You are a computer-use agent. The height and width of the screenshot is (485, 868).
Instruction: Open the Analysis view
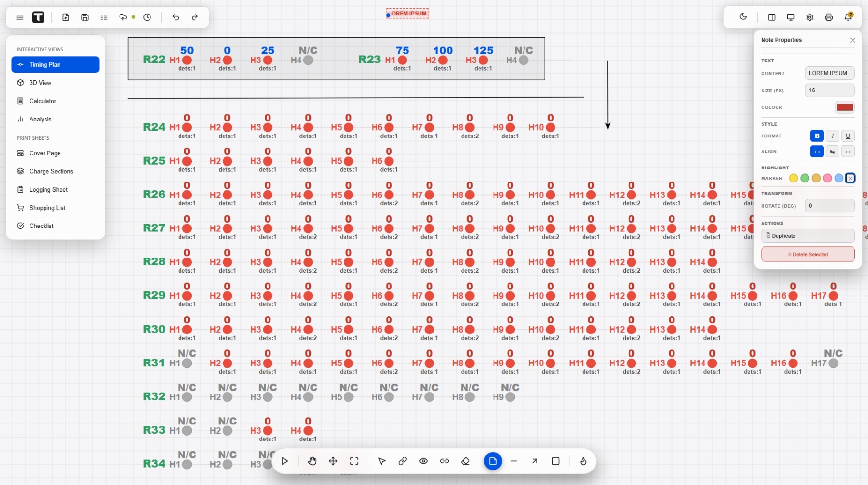pyautogui.click(x=55, y=119)
